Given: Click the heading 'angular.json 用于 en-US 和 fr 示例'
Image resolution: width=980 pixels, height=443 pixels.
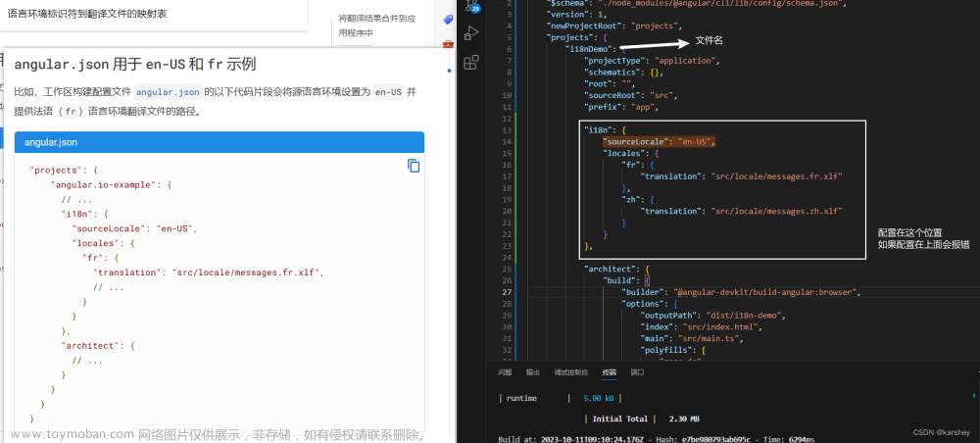Looking at the screenshot, I should click(x=135, y=65).
